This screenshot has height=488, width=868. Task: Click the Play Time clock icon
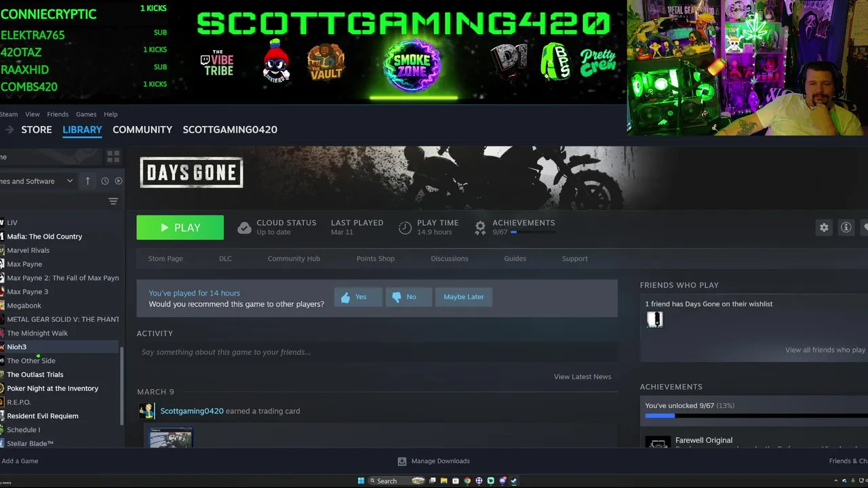[405, 228]
